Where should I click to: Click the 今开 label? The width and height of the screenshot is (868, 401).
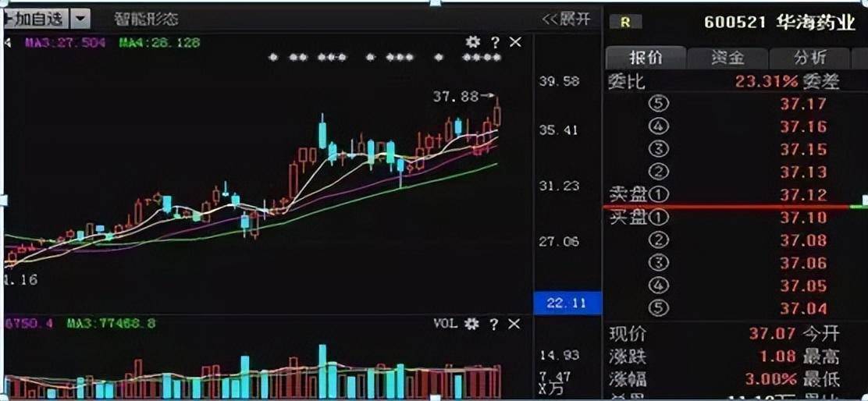[x=821, y=334]
